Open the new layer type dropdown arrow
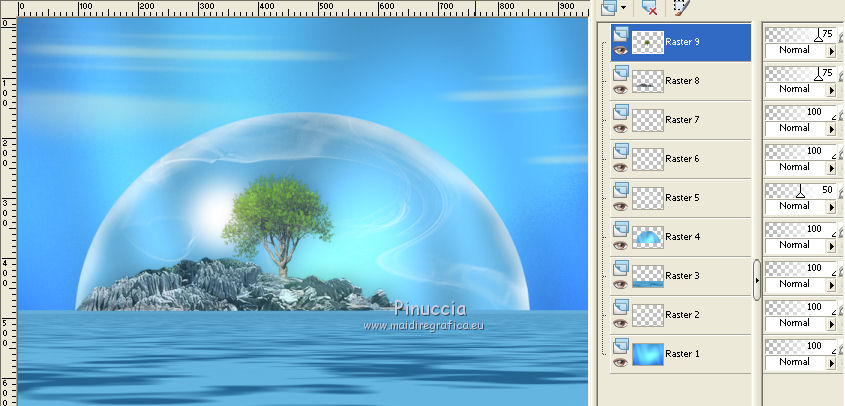Screen dimensions: 845x406 click(624, 8)
